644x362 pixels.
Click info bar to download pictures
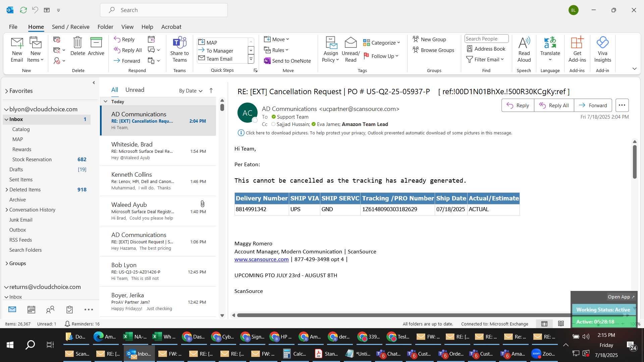pos(379,133)
